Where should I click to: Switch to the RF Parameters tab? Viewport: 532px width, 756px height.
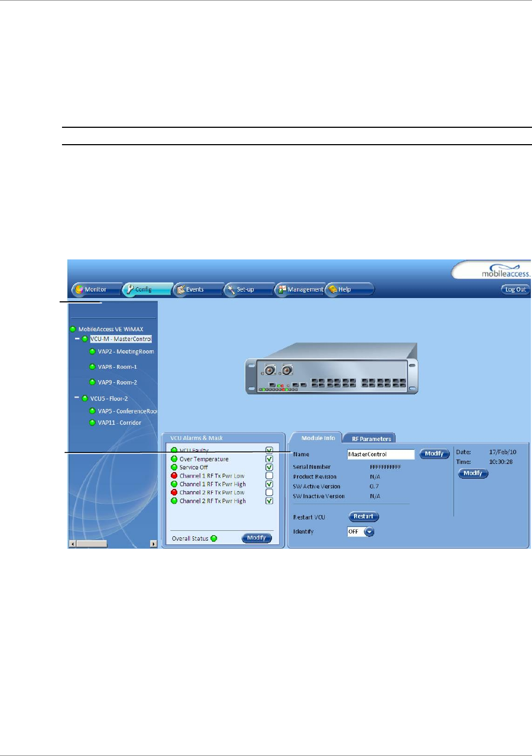click(371, 438)
